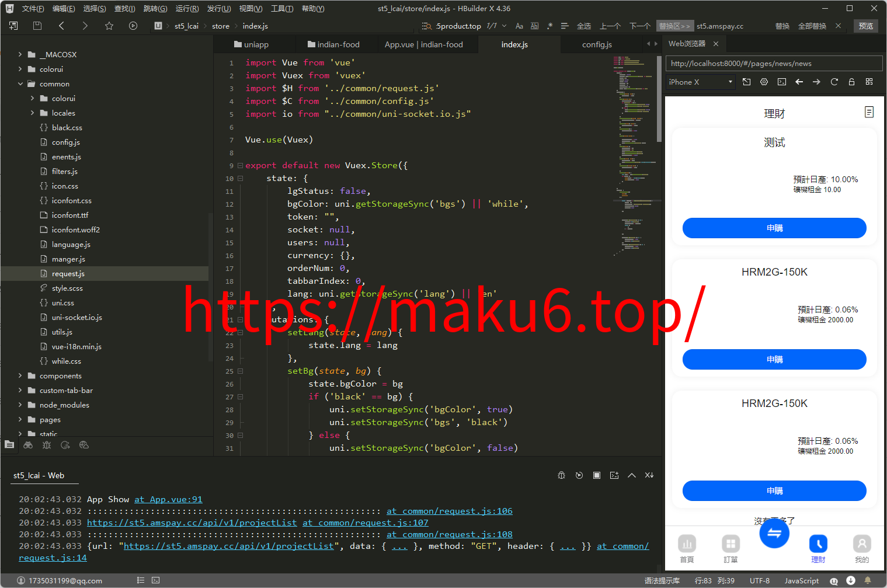
Task: Click the binoculars search icon at sidebar bottom
Action: click(28, 445)
